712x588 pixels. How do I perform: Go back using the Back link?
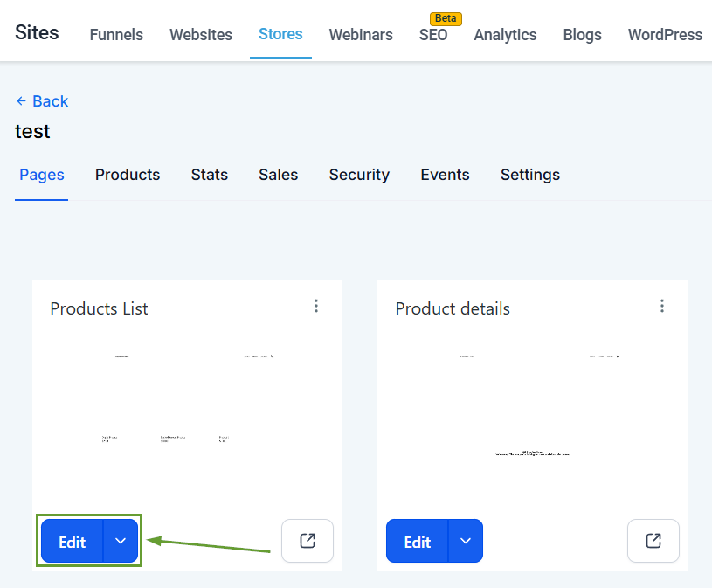coord(42,101)
